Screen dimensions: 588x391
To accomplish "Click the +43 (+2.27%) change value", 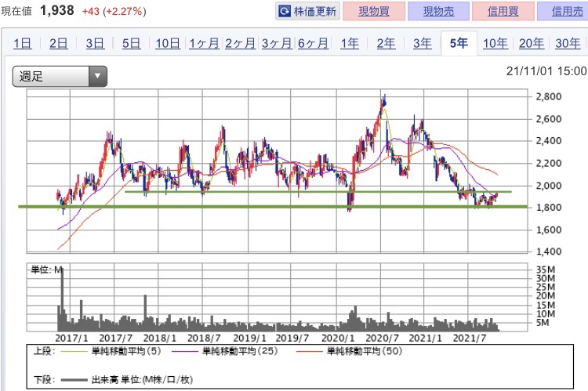I will tap(114, 11).
